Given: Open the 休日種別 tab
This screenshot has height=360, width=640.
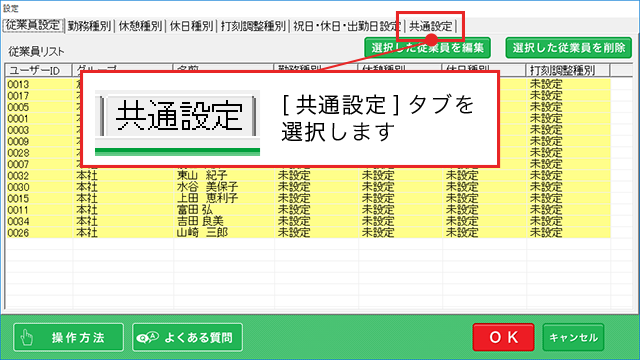Looking at the screenshot, I should 191,26.
